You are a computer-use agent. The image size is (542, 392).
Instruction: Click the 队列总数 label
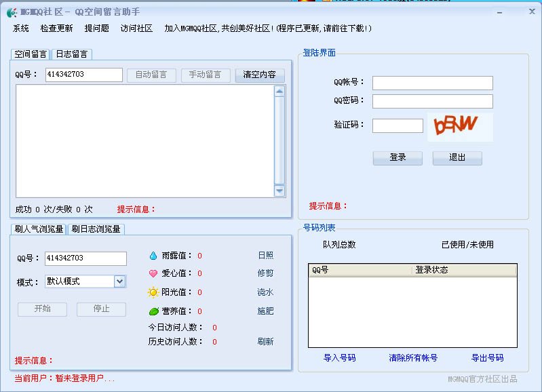tap(339, 245)
